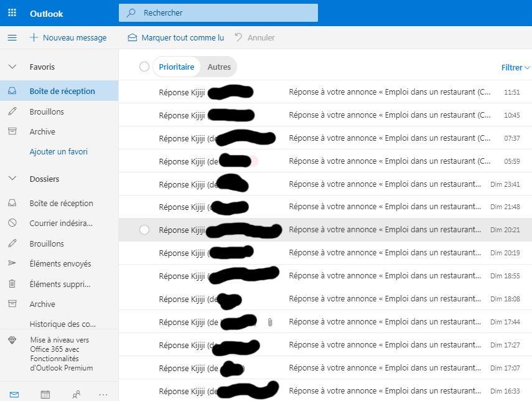Image resolution: width=532 pixels, height=401 pixels.
Task: Open the Filtrer dropdown
Action: 515,68
